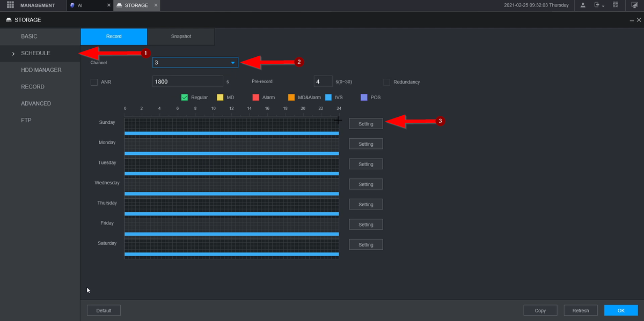The image size is (644, 321).
Task: Open HDD MANAGER in the sidebar
Action: (41, 70)
